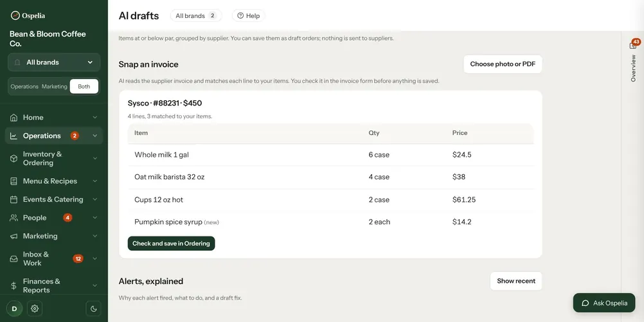644x322 pixels.
Task: Click the $14.2 price cell
Action: pos(461,222)
